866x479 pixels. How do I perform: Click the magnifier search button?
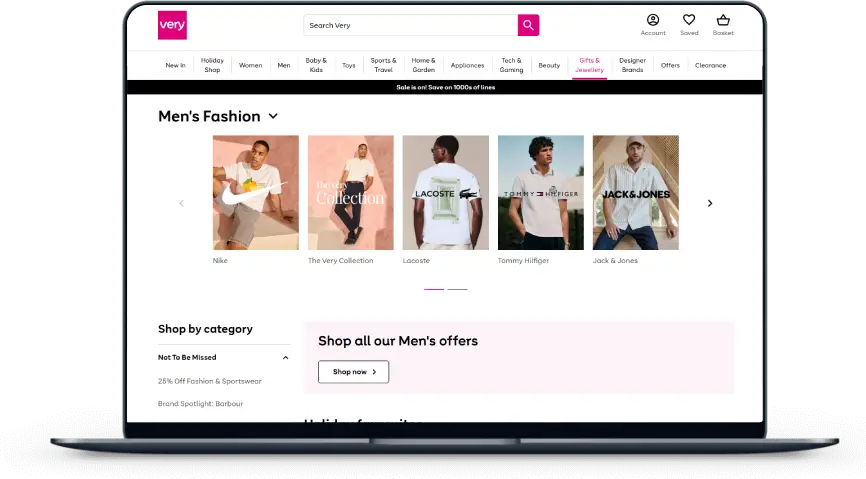click(x=529, y=25)
